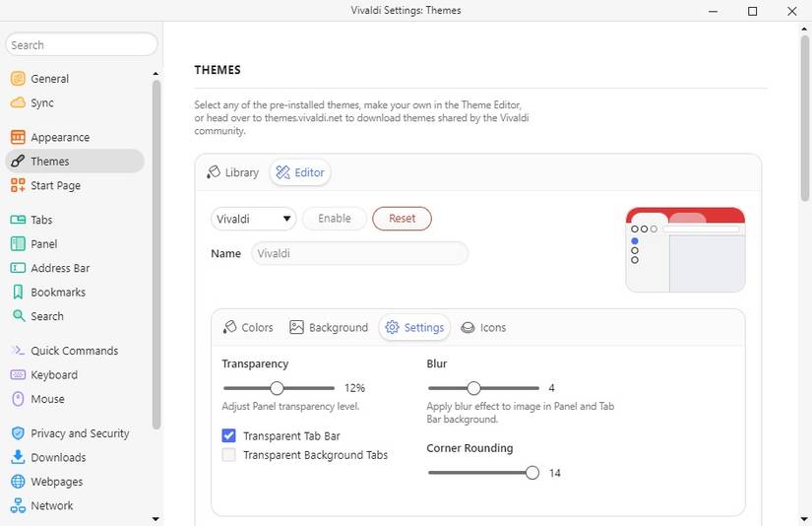Click the Privacy and Security shield icon
Screen dimensions: 812x526
click(x=18, y=433)
